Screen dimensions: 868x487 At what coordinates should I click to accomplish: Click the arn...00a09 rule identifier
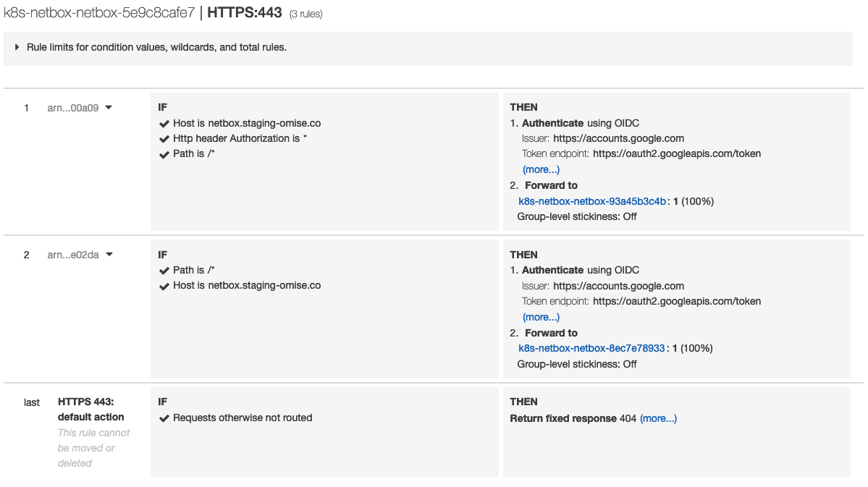tap(73, 108)
